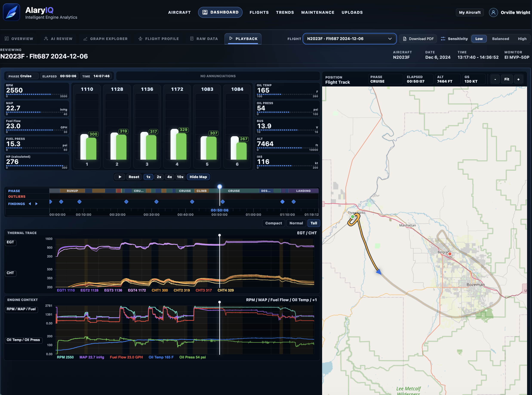Click the last findings diamond on timeline
The height and width of the screenshot is (395, 532).
[x=294, y=202]
